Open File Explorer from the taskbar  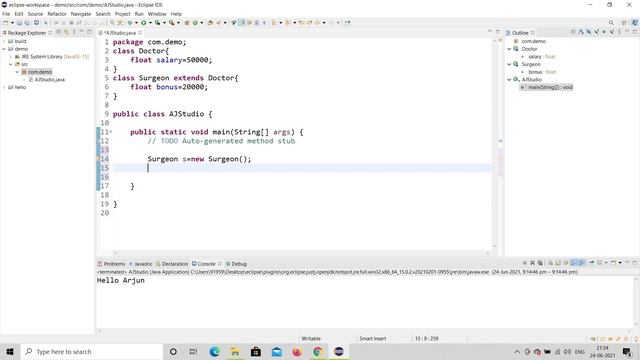pos(235,351)
